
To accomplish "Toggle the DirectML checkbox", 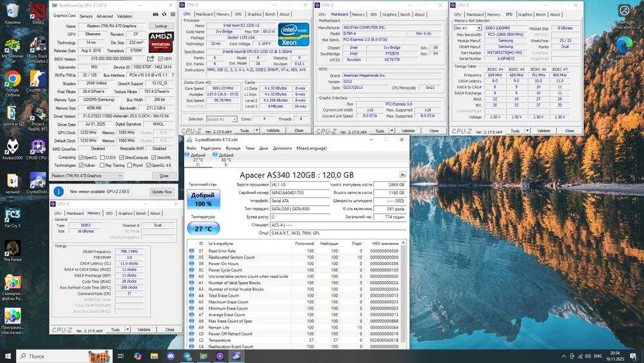I will click(x=153, y=157).
